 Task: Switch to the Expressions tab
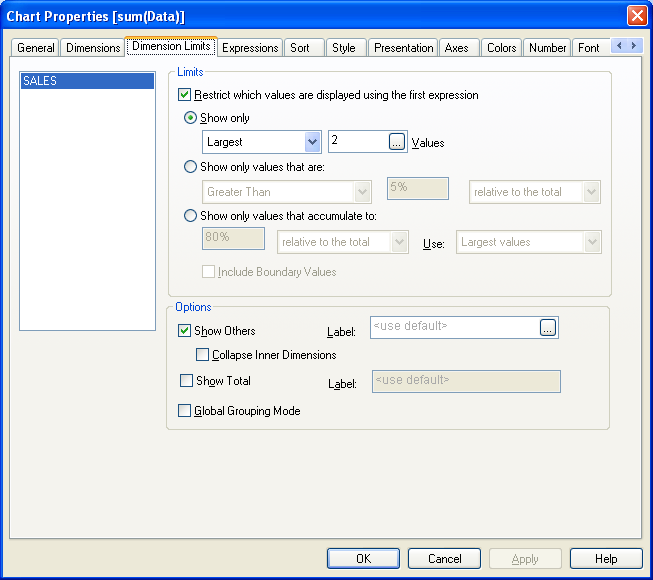(x=250, y=48)
